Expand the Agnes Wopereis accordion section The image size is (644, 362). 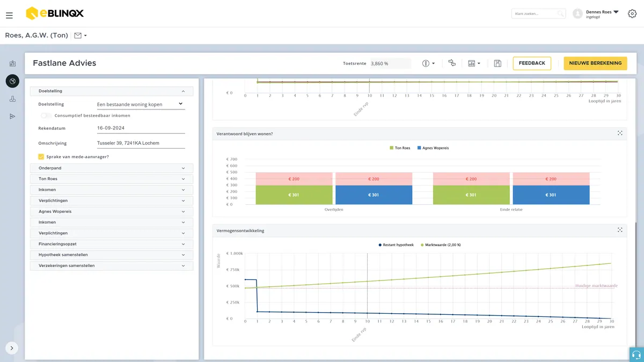(112, 211)
